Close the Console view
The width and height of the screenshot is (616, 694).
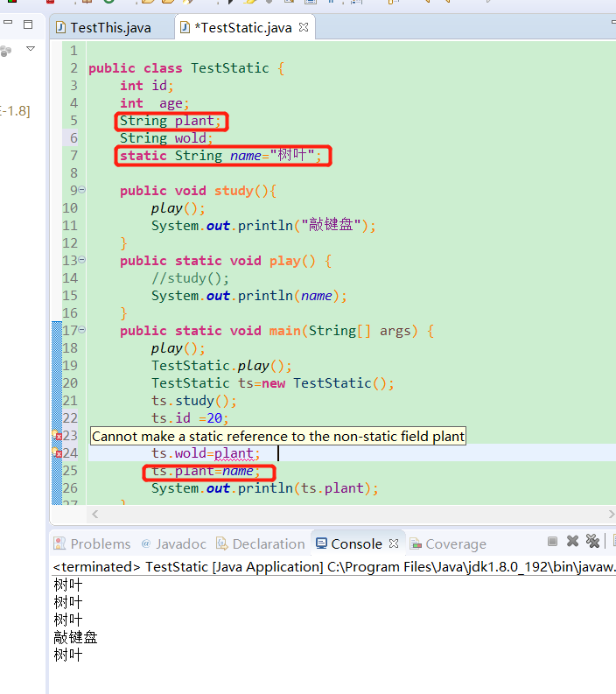tap(394, 543)
